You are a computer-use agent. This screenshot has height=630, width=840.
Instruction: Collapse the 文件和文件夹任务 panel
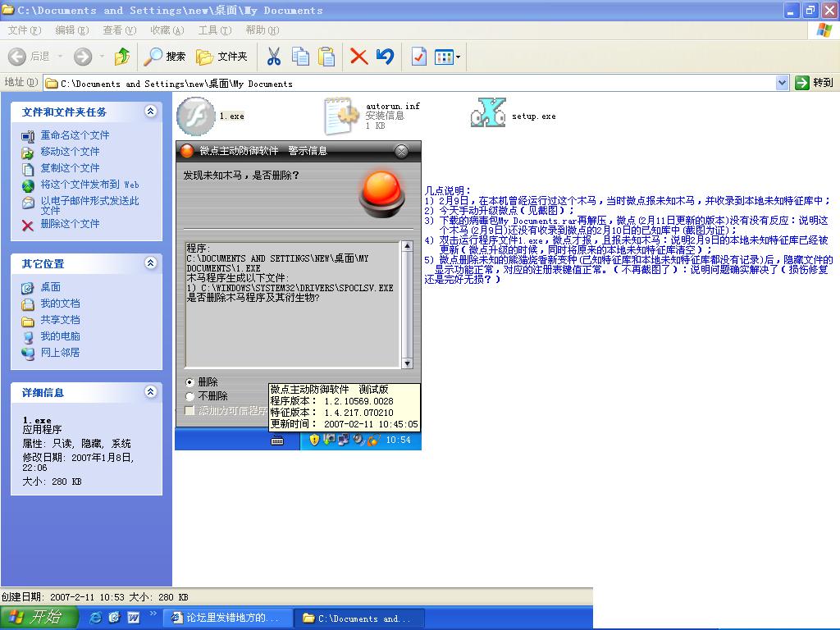(x=151, y=112)
